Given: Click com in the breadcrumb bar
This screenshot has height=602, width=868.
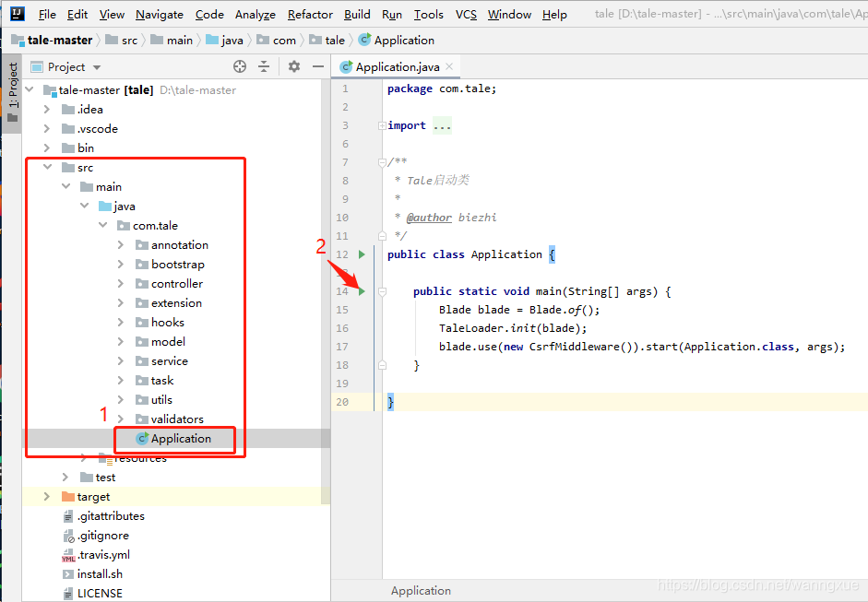Looking at the screenshot, I should click(276, 41).
